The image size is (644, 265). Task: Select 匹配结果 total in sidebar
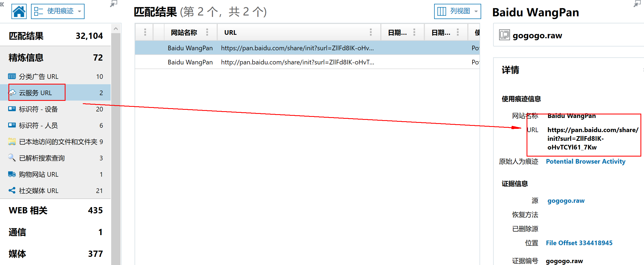pyautogui.click(x=55, y=36)
